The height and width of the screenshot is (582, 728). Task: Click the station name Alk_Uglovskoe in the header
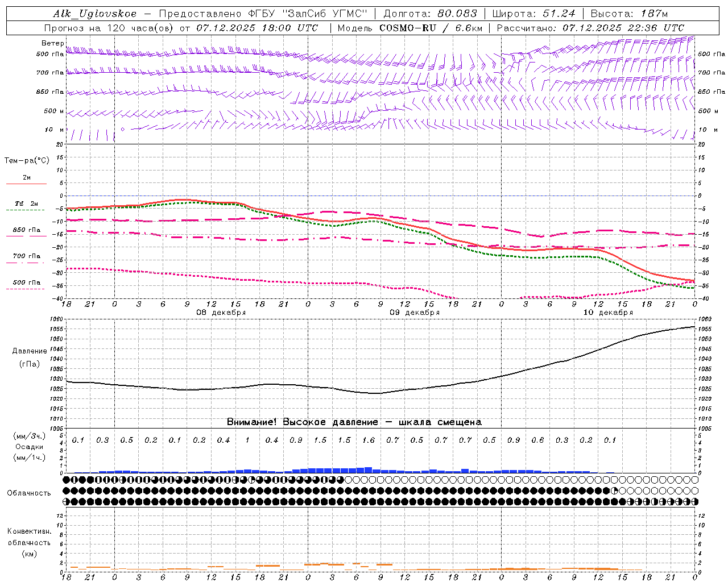pos(94,14)
